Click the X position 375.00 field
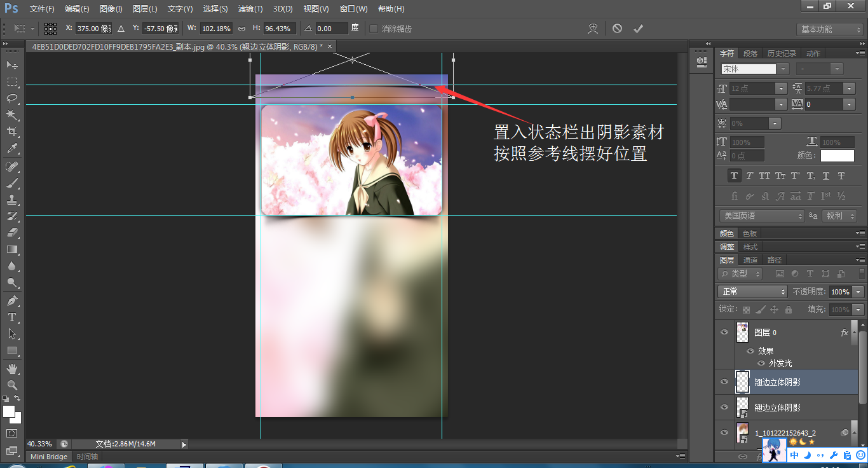This screenshot has height=468, width=868. click(x=93, y=29)
